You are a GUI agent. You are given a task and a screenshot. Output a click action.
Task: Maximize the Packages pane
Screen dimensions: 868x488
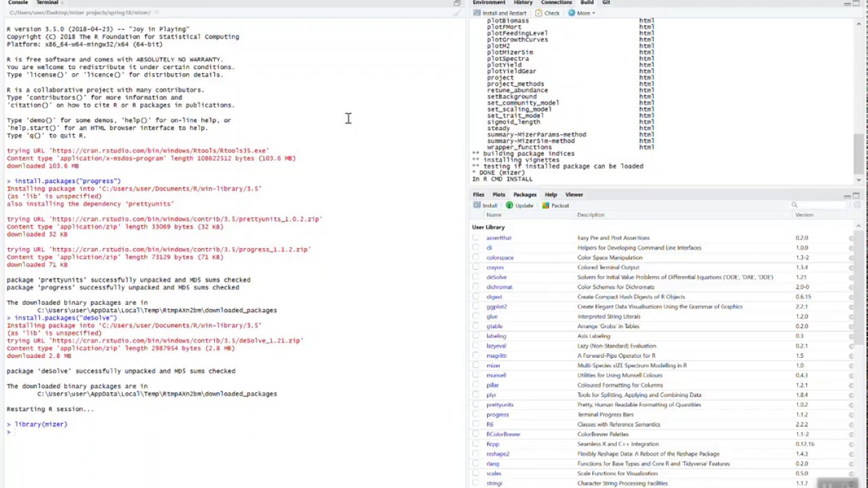856,195
